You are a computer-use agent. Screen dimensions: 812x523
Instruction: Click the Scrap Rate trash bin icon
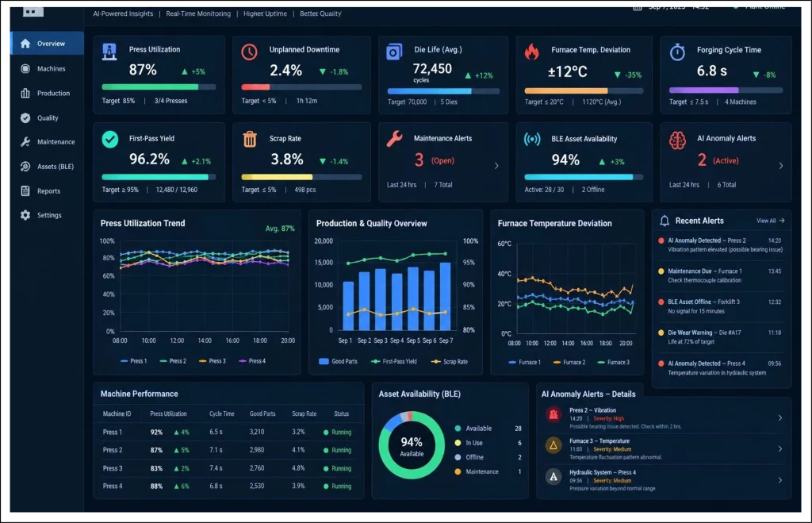(250, 139)
